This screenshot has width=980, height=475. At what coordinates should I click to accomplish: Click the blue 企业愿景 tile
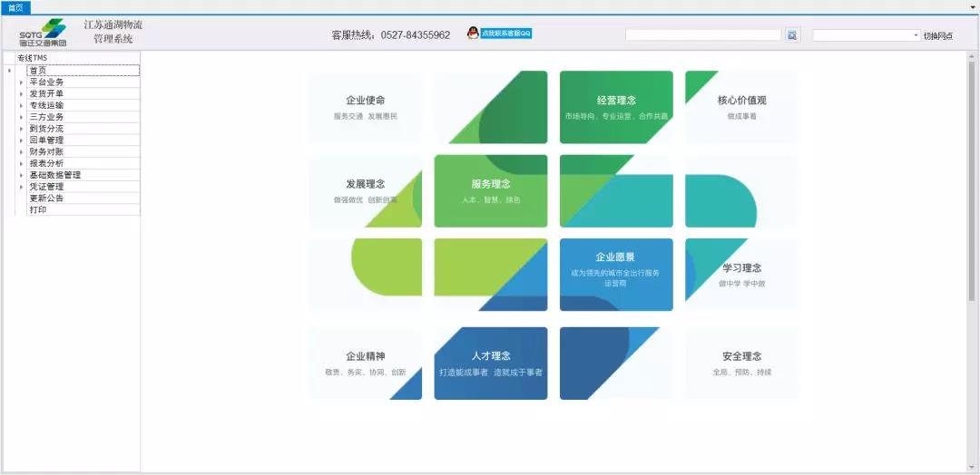[616, 274]
